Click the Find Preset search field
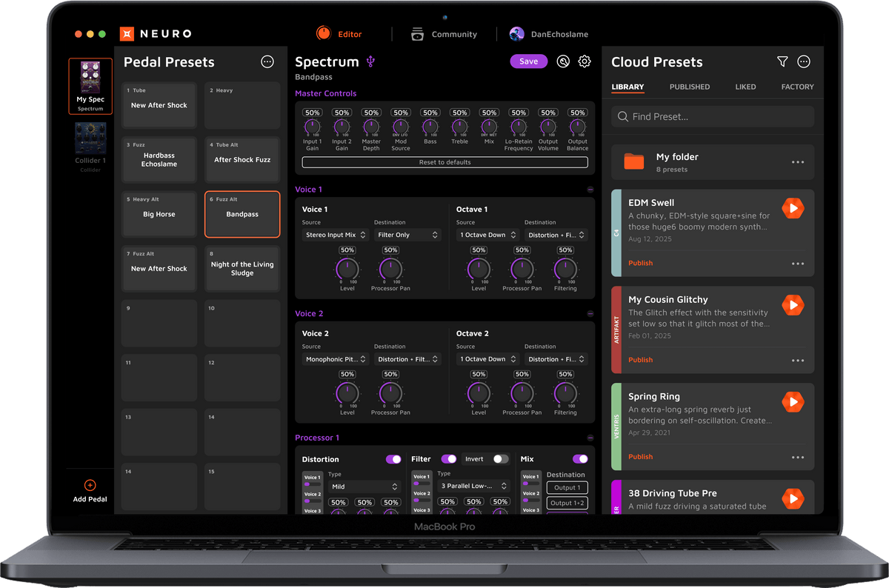889x588 pixels. [713, 116]
